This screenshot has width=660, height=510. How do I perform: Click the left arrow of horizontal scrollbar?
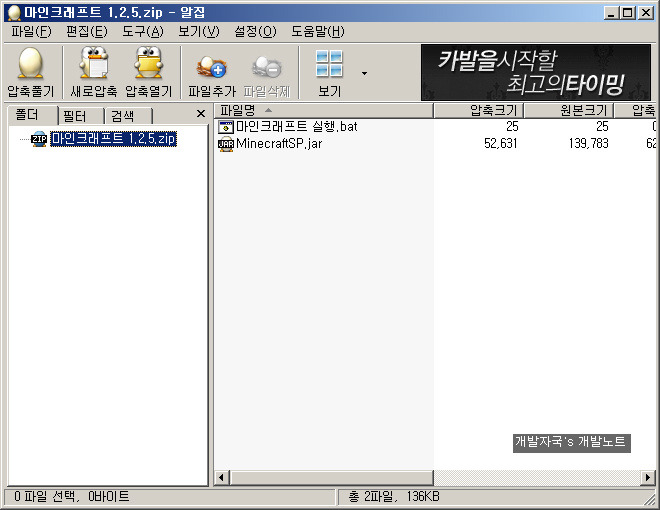pos(221,478)
